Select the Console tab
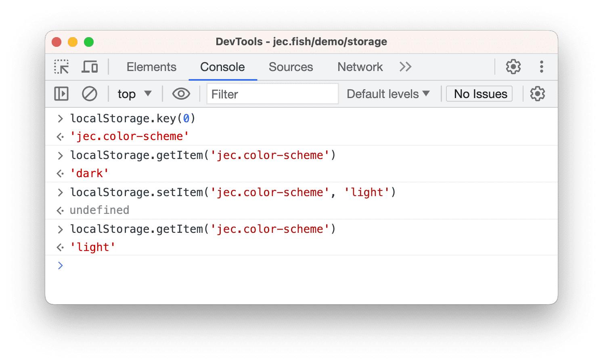 coord(222,67)
